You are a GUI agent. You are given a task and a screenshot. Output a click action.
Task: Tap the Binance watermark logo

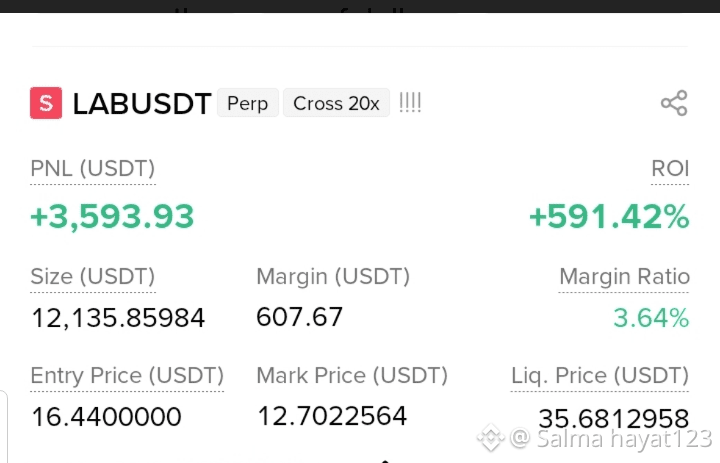491,437
